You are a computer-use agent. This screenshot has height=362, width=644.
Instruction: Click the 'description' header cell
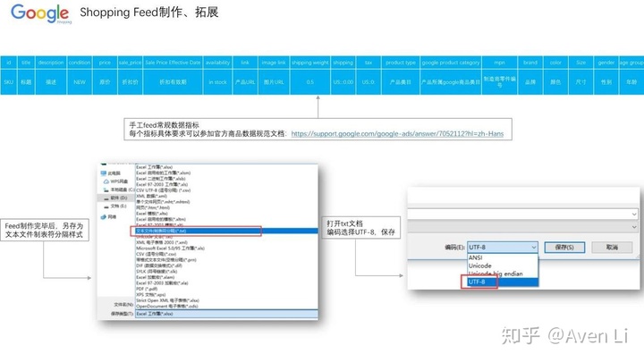pyautogui.click(x=51, y=63)
